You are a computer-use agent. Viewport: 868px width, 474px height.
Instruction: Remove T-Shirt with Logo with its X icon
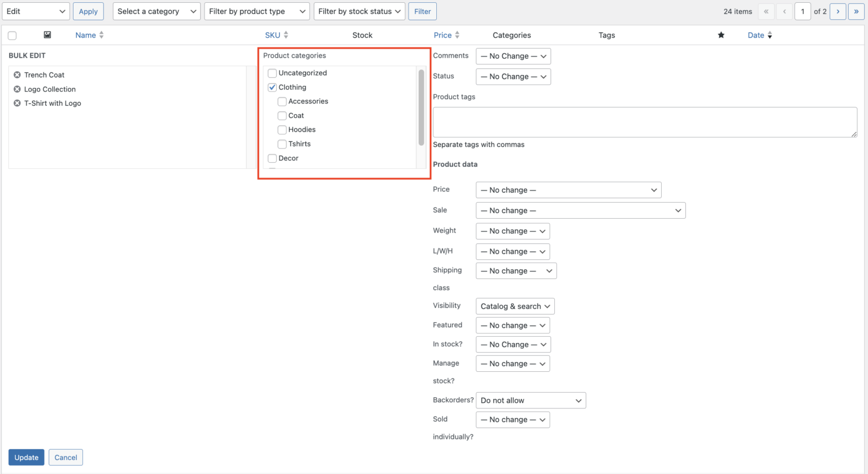pos(17,103)
